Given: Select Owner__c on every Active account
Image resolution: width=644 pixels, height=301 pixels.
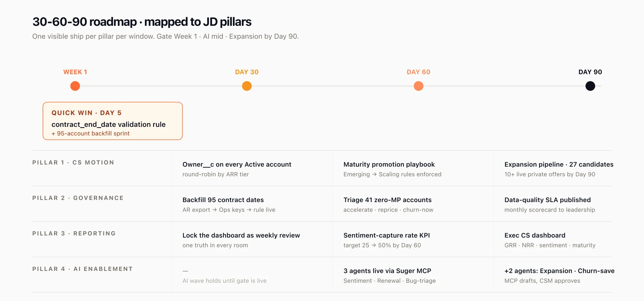Looking at the screenshot, I should (x=237, y=164).
